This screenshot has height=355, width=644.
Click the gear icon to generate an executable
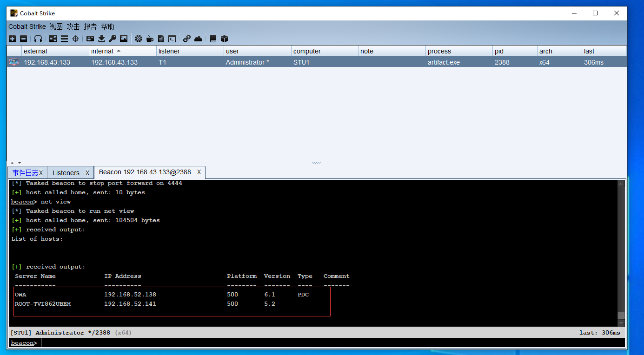click(x=139, y=39)
